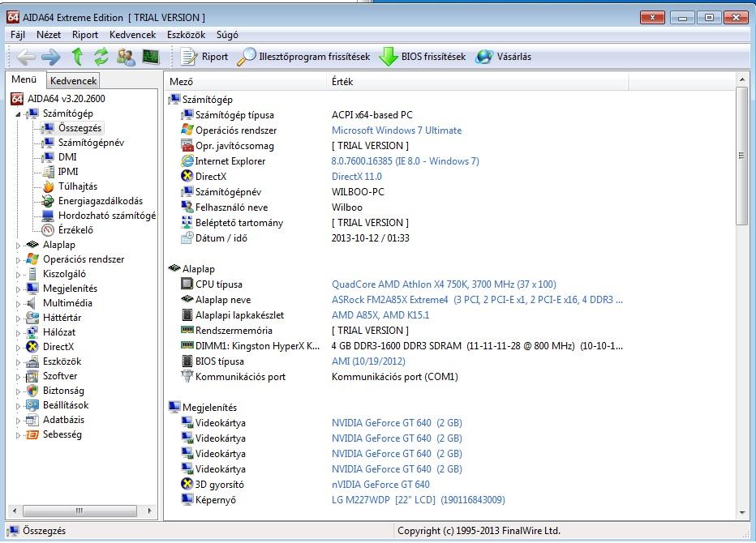Viewport: 756px width, 543px height.
Task: Click the Beállítások tree item icon
Action: click(32, 405)
